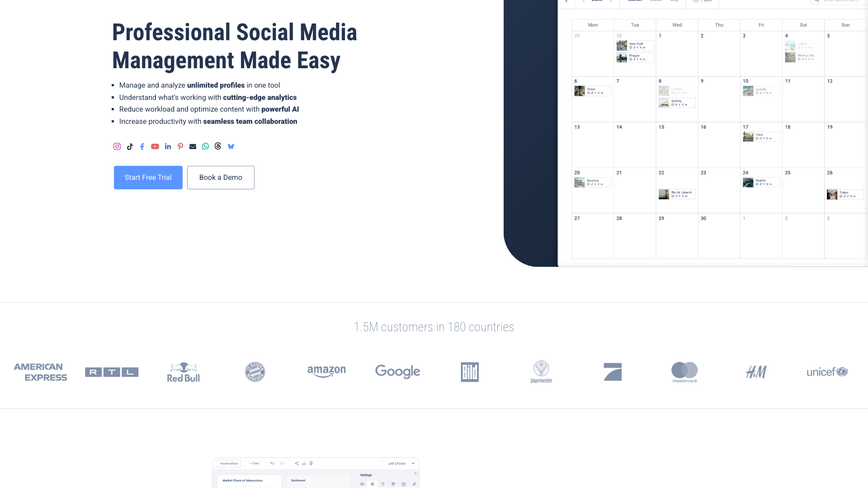Open the Last 28 Days dropdown
The height and width of the screenshot is (488, 868).
tap(400, 464)
